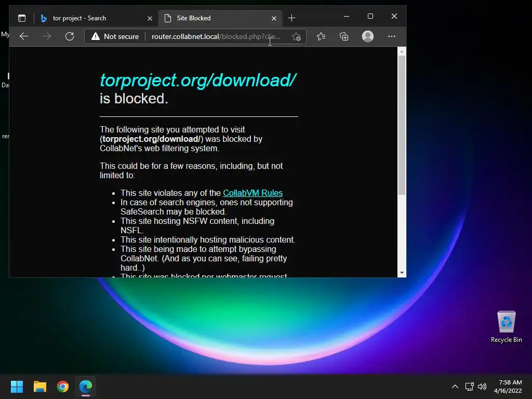Image resolution: width=532 pixels, height=399 pixels.
Task: Click the forward navigation arrow
Action: point(47,36)
